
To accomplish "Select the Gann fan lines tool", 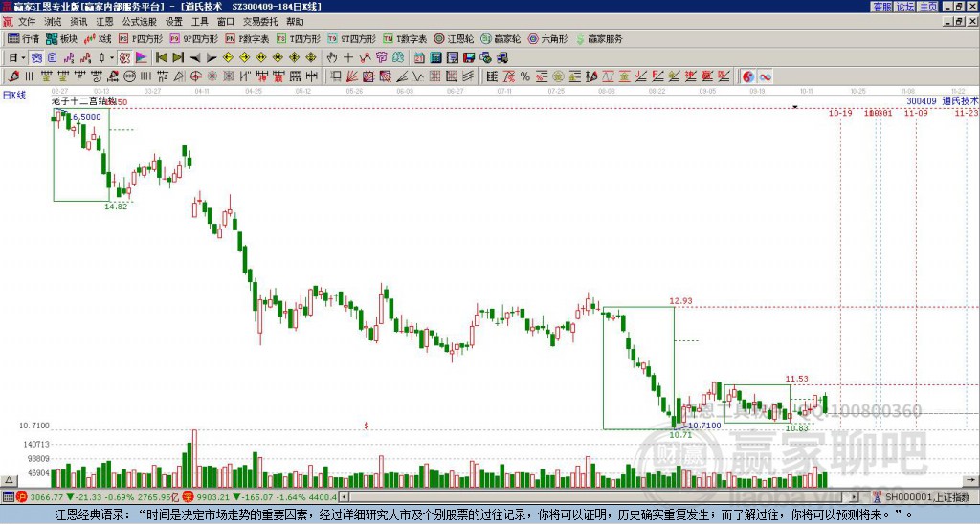I will pos(352,76).
